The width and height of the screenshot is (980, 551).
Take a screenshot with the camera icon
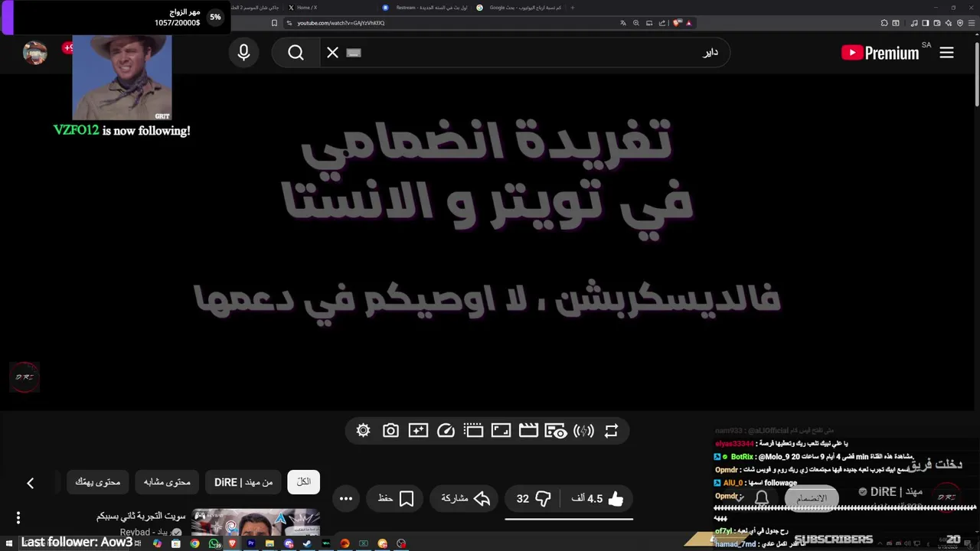pos(390,431)
